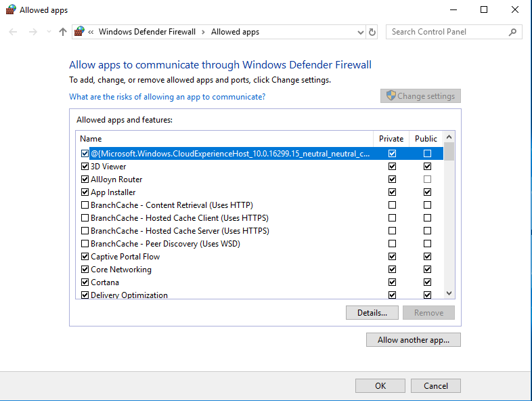Click the Allowed apps title bar icon
The image size is (532, 401).
(10, 10)
